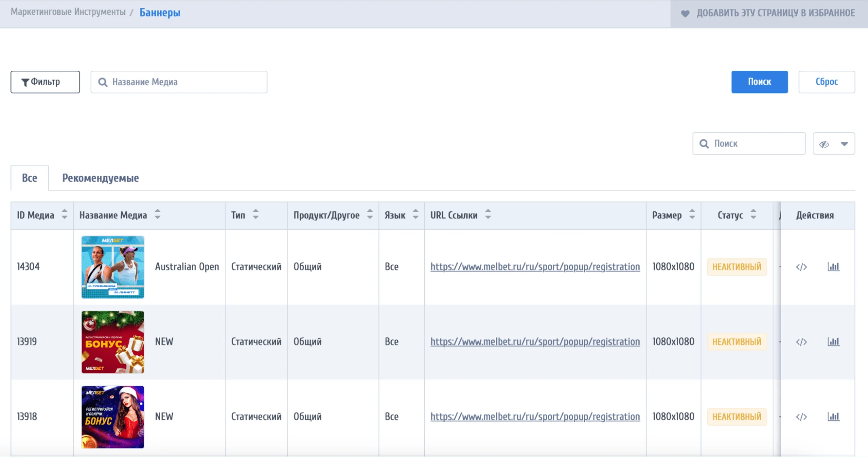Image resolution: width=868 pixels, height=457 pixels.
Task: Open the Santa girl banner thumbnail
Action: 113,417
